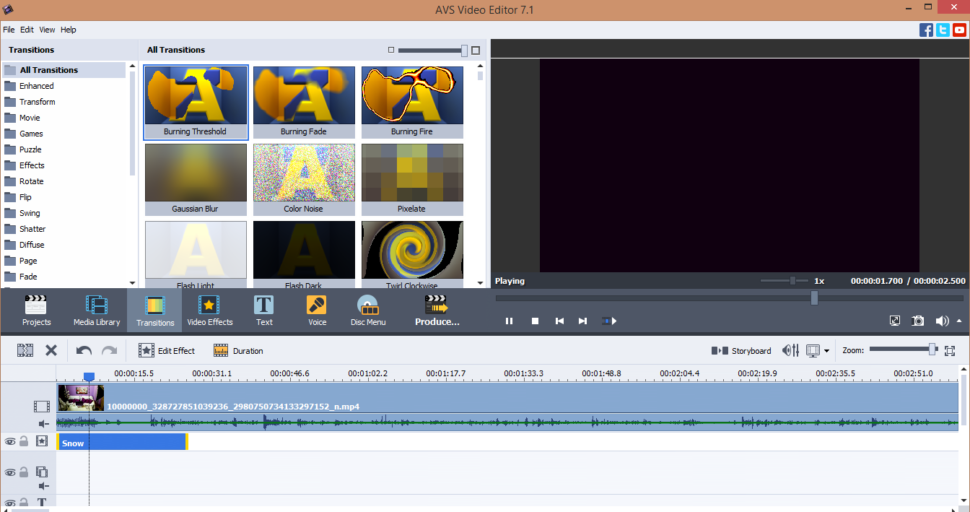Click the next scene playback icon
The height and width of the screenshot is (512, 970).
pos(609,321)
